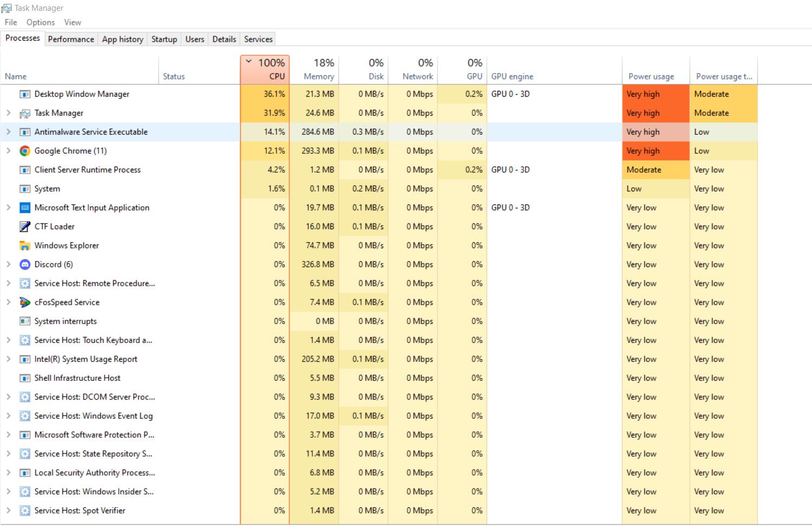This screenshot has height=527, width=812.
Task: Expand the Google Chrome (11) process group
Action: click(x=8, y=151)
